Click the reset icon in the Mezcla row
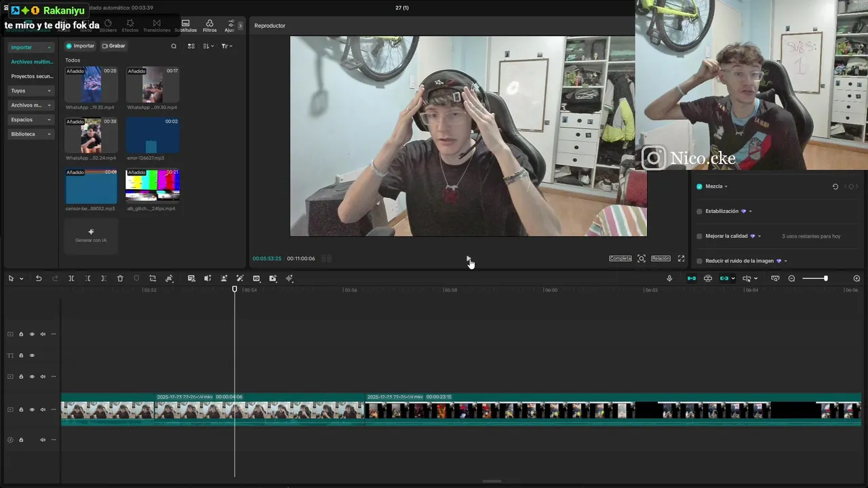 [835, 186]
